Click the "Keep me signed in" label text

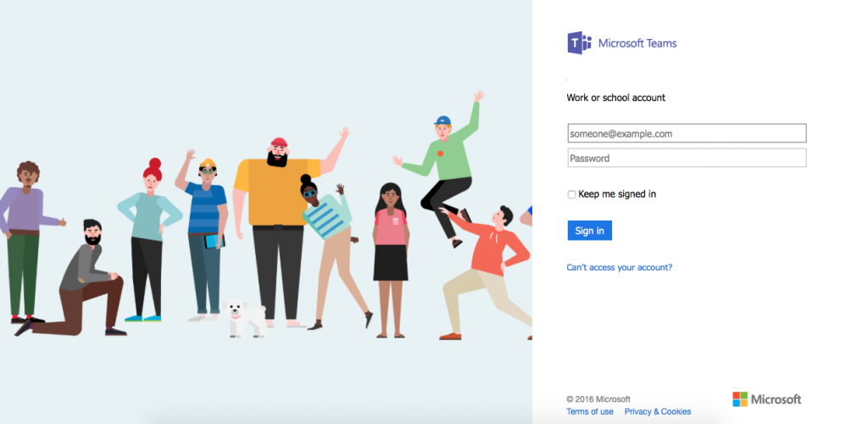617,194
